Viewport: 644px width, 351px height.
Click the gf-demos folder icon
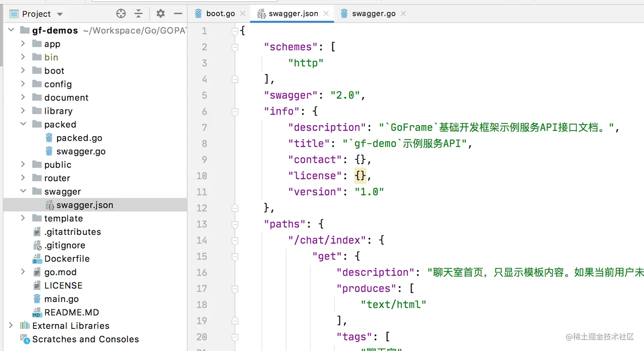pos(25,30)
